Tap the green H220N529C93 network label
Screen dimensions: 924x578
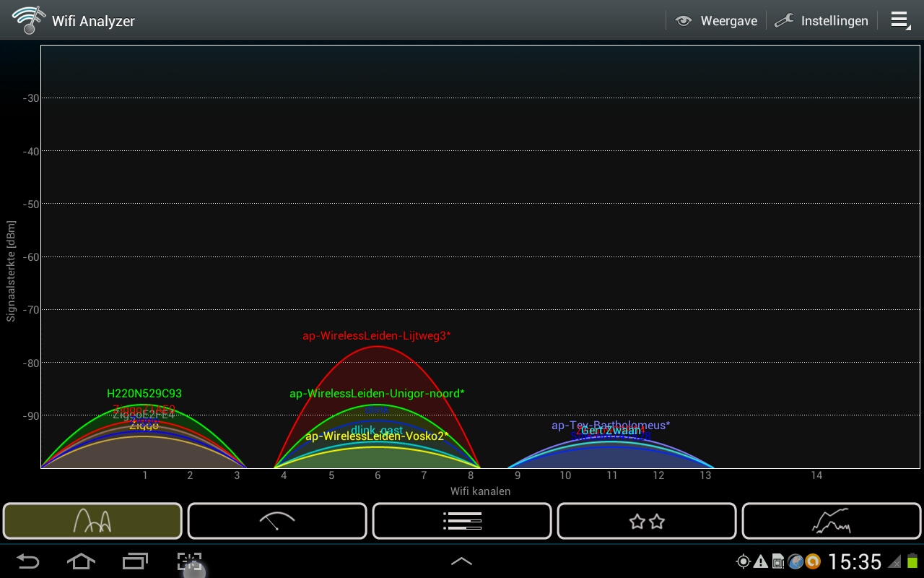[x=144, y=394]
